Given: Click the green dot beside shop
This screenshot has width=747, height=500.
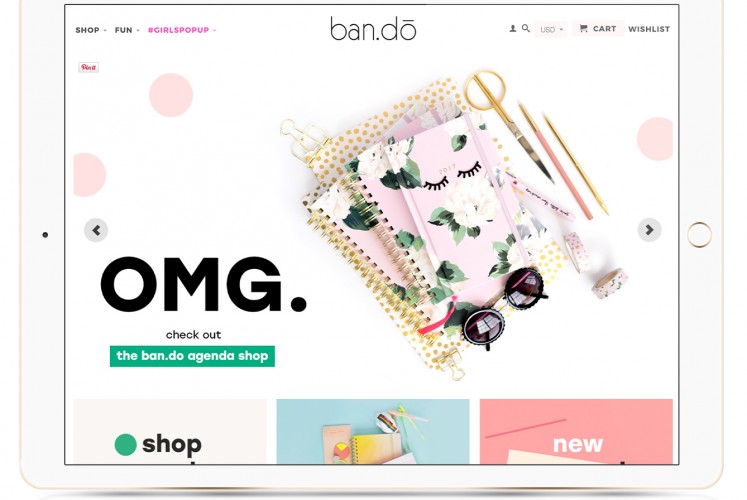Looking at the screenshot, I should tap(126, 444).
